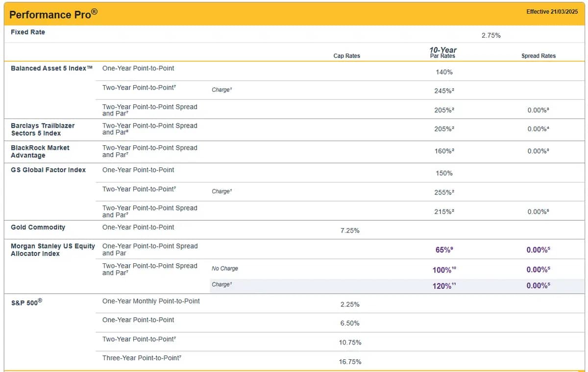Select the GS Global Factor Index label
The image size is (588, 372).
click(48, 170)
